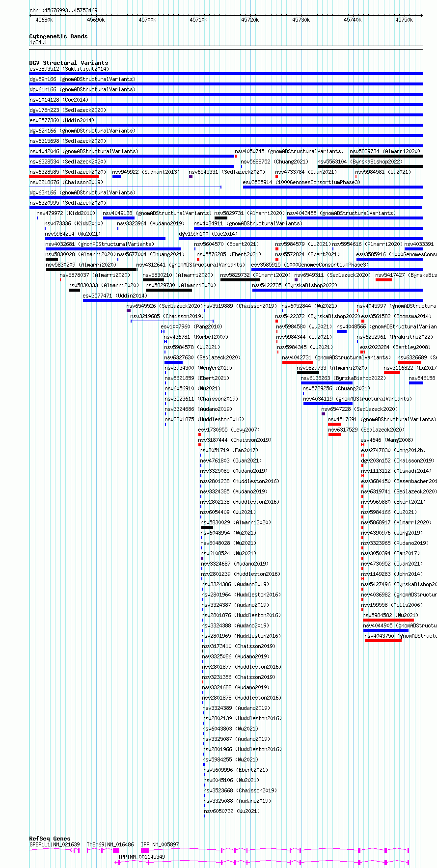Viewport: 437px width, 868px height.
Task: Select esv4646 (Wang2008) label
Action: click(387, 440)
